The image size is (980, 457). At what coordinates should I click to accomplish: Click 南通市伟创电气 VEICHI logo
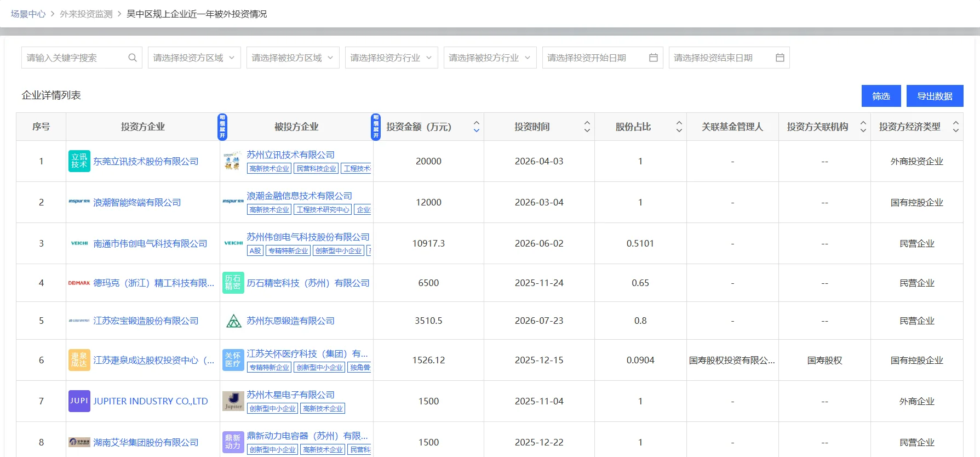[x=79, y=243]
